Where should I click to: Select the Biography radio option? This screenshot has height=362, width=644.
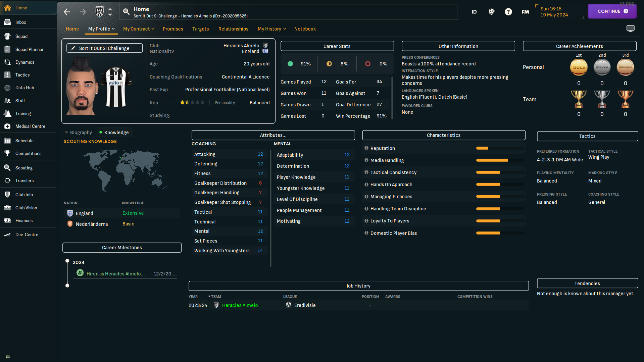coord(79,133)
